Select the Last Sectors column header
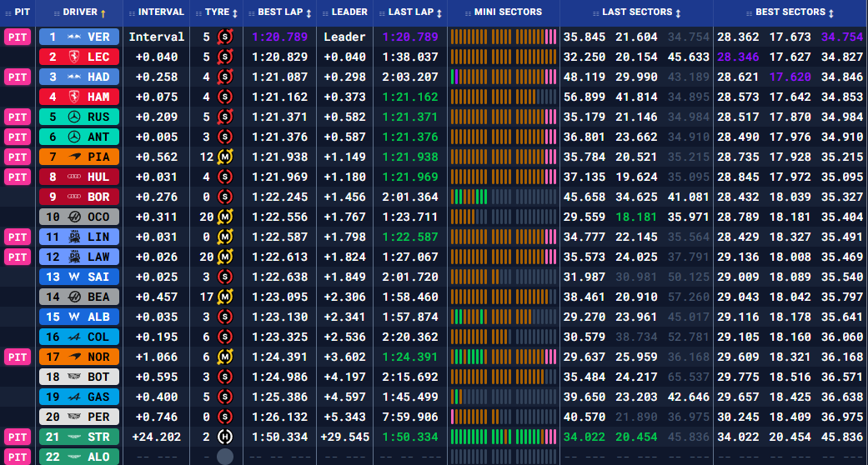 (636, 12)
